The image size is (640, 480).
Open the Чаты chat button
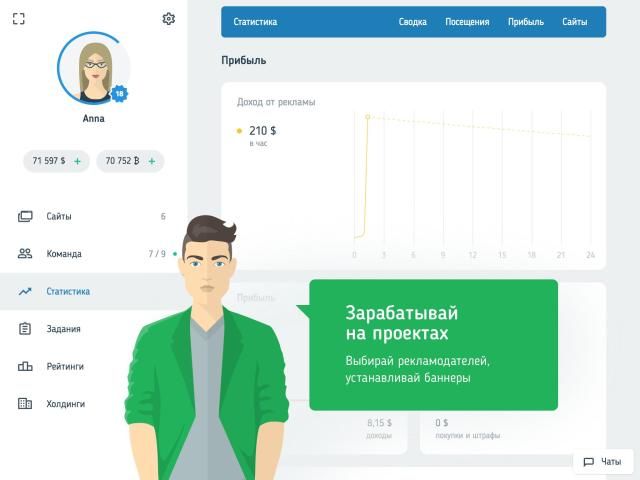pos(603,462)
